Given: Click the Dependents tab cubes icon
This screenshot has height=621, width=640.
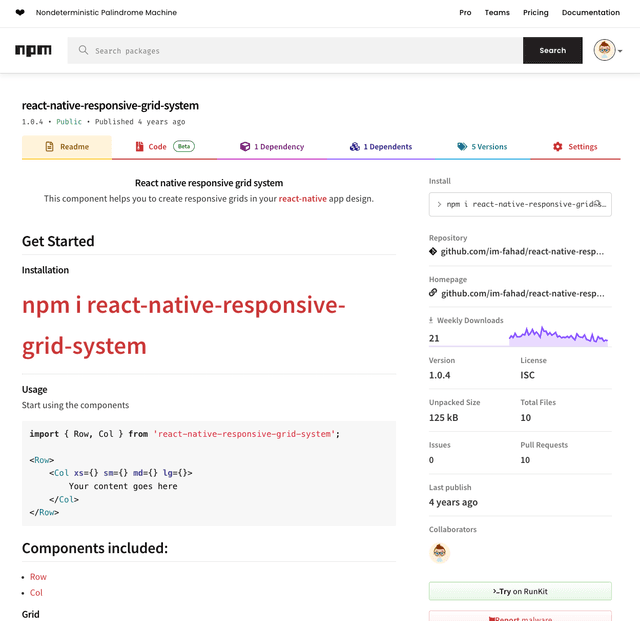Looking at the screenshot, I should pyautogui.click(x=355, y=147).
